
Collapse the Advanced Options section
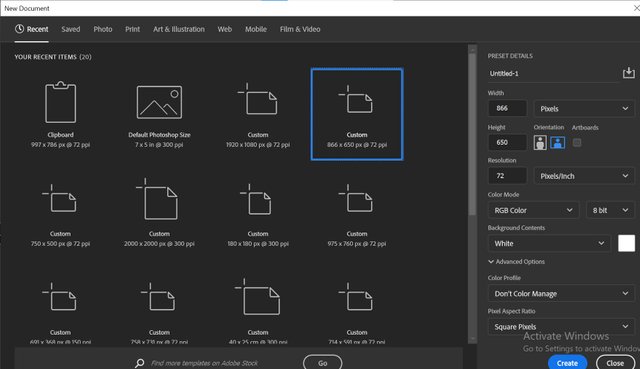pyautogui.click(x=516, y=262)
